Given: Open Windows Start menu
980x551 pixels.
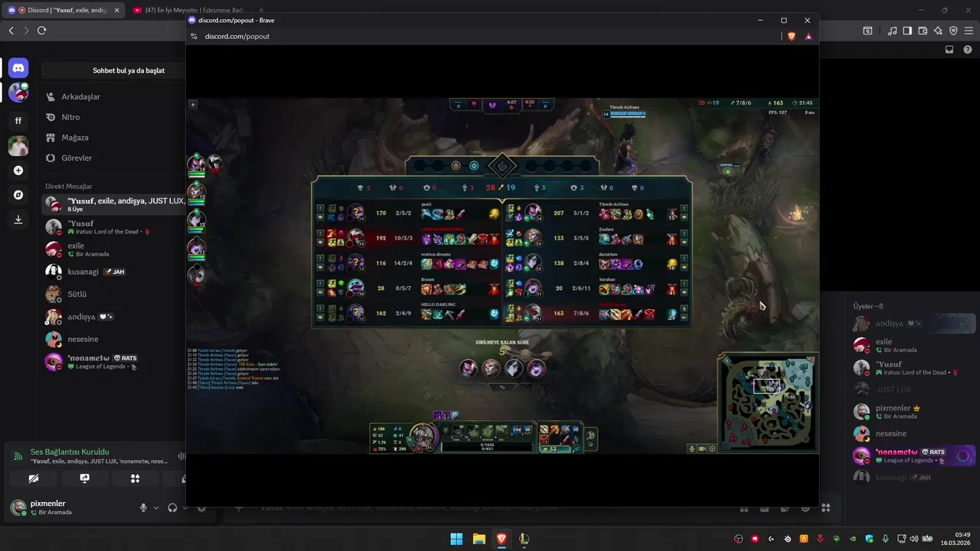Looking at the screenshot, I should pos(456,539).
